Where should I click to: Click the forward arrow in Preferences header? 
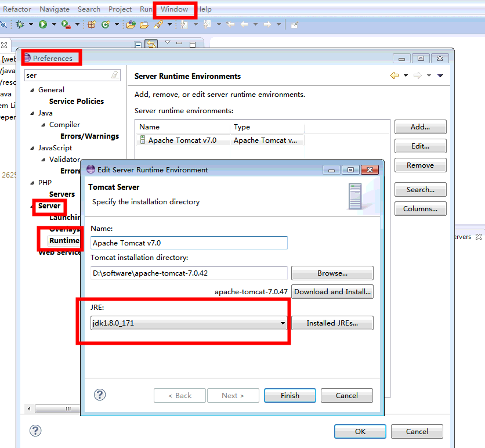pyautogui.click(x=418, y=75)
